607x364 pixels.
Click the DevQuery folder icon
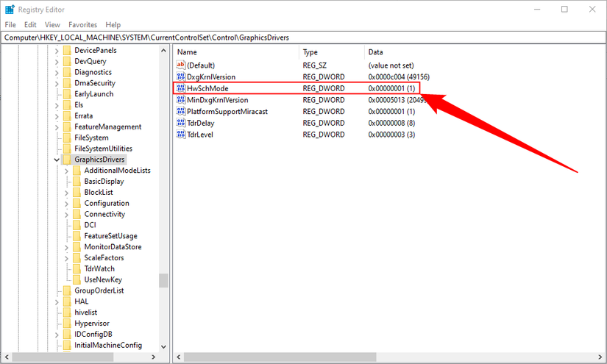click(x=67, y=61)
